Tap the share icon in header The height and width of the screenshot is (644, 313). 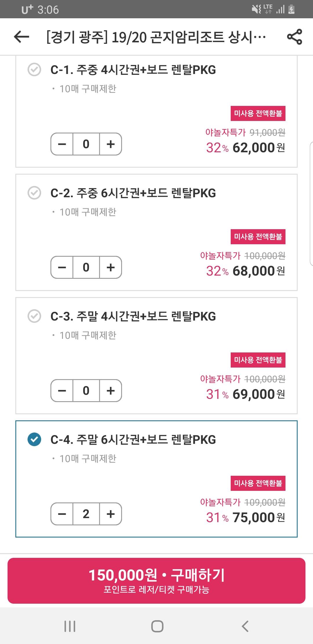point(294,37)
